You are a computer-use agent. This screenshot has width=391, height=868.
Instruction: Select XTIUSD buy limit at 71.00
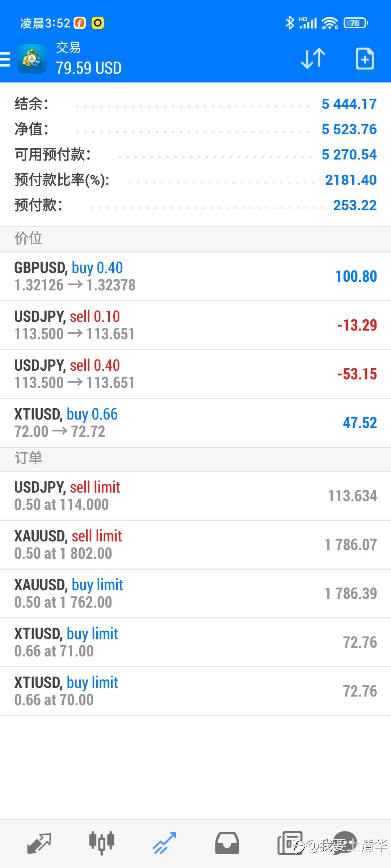[x=195, y=643]
